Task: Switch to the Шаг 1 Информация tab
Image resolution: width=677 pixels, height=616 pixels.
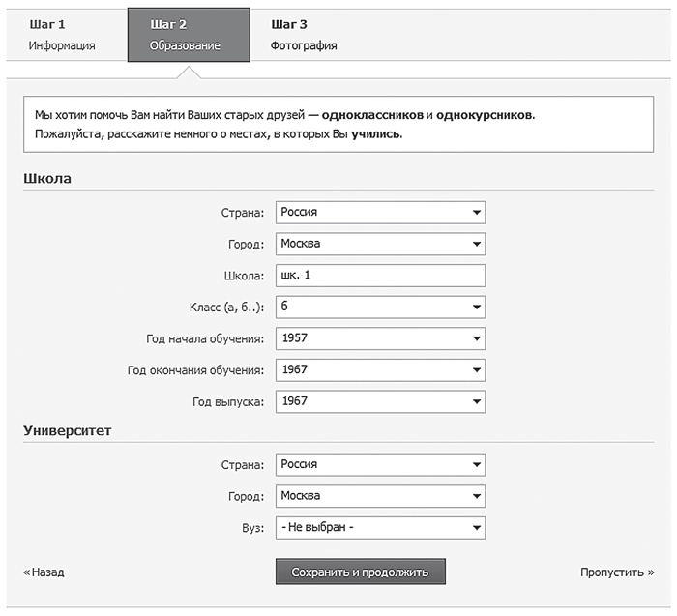Action: [x=62, y=35]
